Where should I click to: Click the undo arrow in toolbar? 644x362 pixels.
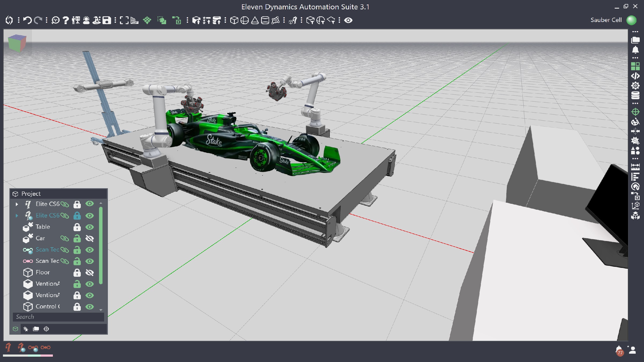(x=27, y=20)
